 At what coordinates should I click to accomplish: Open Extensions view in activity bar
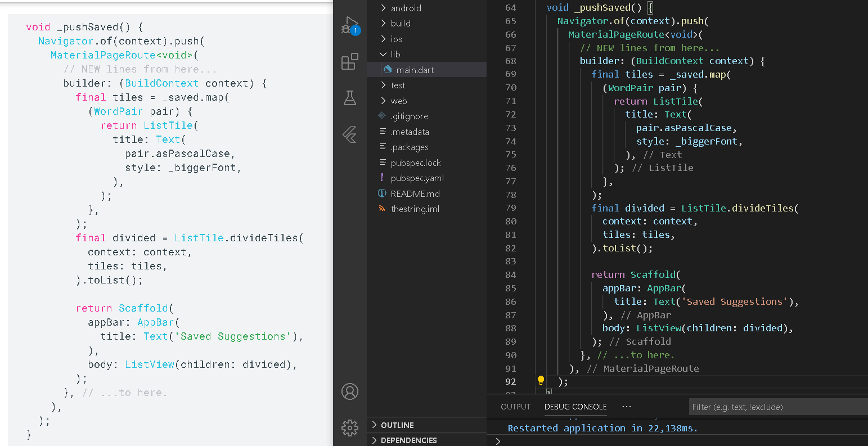pos(350,61)
